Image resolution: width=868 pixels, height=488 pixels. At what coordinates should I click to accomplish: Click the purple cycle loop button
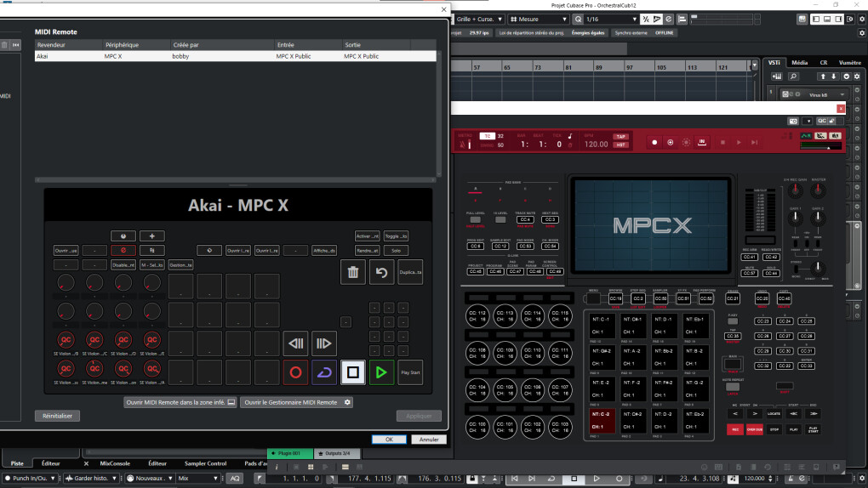pyautogui.click(x=324, y=372)
